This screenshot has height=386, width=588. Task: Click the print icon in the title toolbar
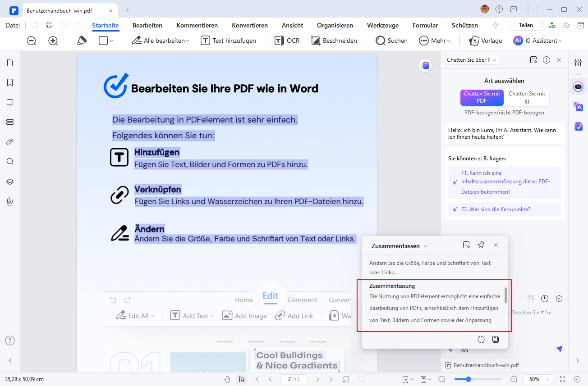pyautogui.click(x=49, y=25)
